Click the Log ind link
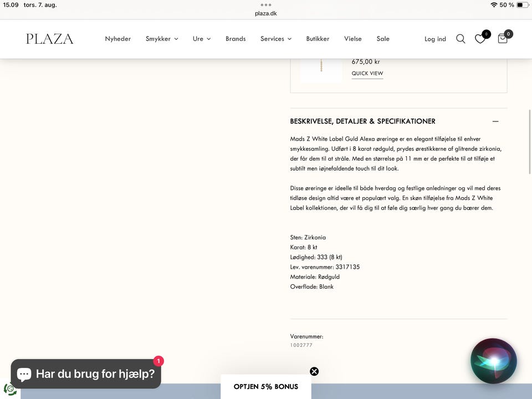The width and height of the screenshot is (532, 399). [x=435, y=39]
